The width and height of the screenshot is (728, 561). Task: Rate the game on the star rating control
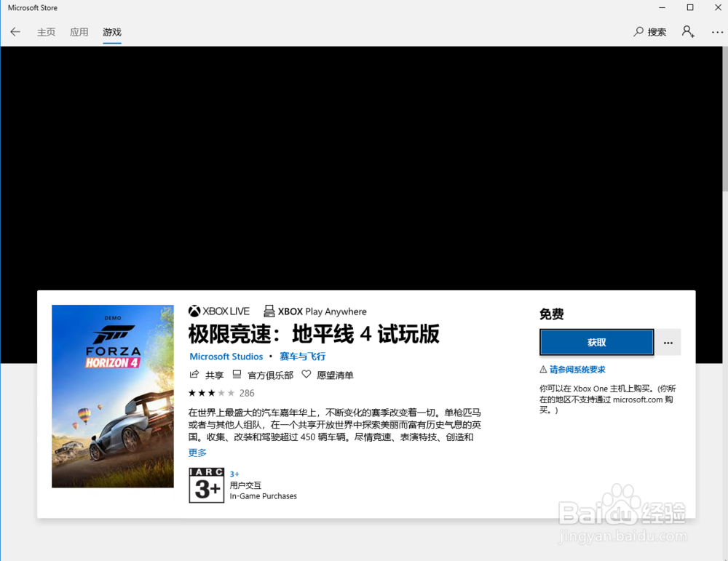pyautogui.click(x=210, y=392)
